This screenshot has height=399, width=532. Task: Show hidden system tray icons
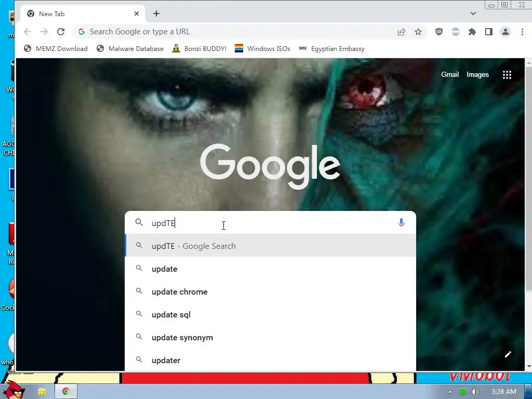tap(450, 392)
